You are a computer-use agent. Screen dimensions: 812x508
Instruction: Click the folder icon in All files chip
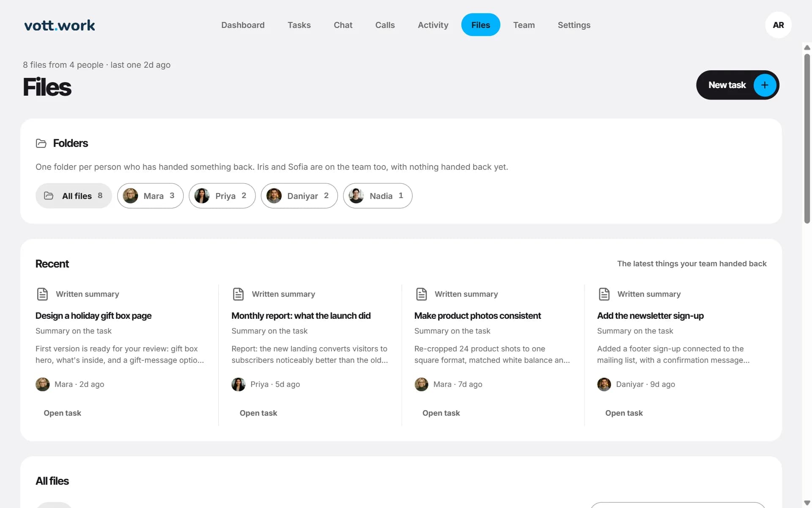tap(49, 196)
